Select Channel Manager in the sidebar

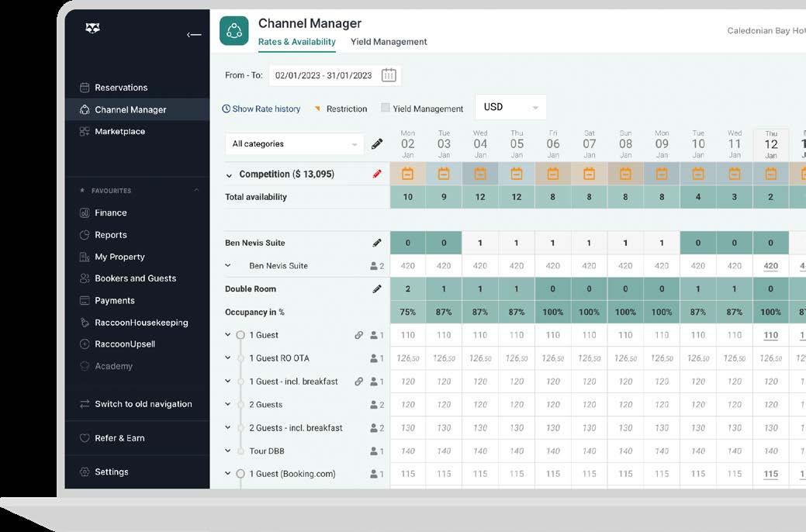tap(137, 109)
